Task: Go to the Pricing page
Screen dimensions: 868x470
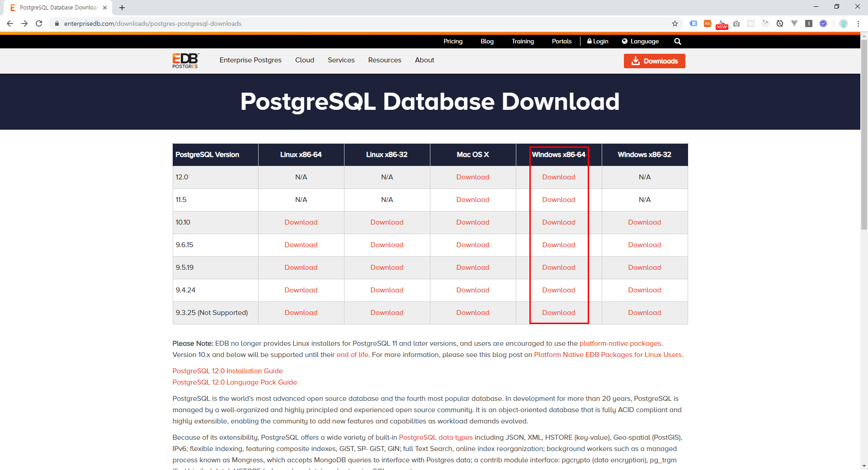Action: click(x=453, y=41)
